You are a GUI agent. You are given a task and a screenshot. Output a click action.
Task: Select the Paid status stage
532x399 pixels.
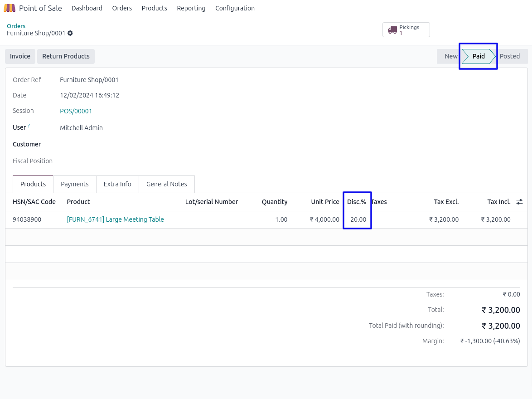pos(479,56)
